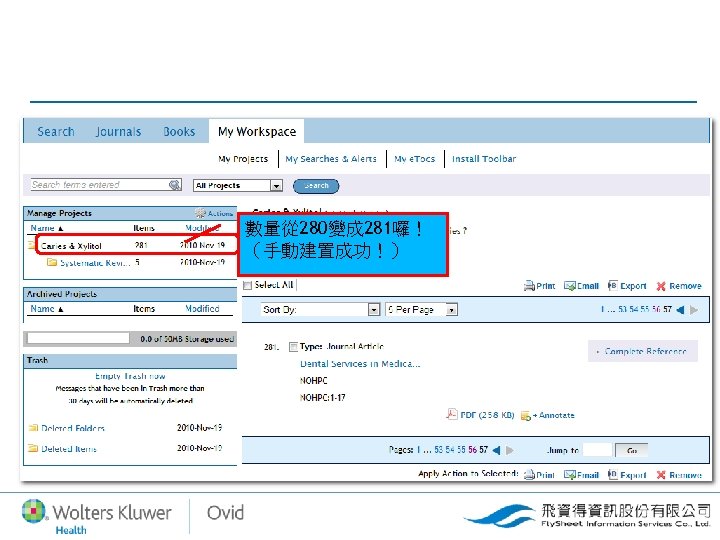The image size is (720, 540).
Task: Click the Jump to page input box
Action: tap(597, 450)
